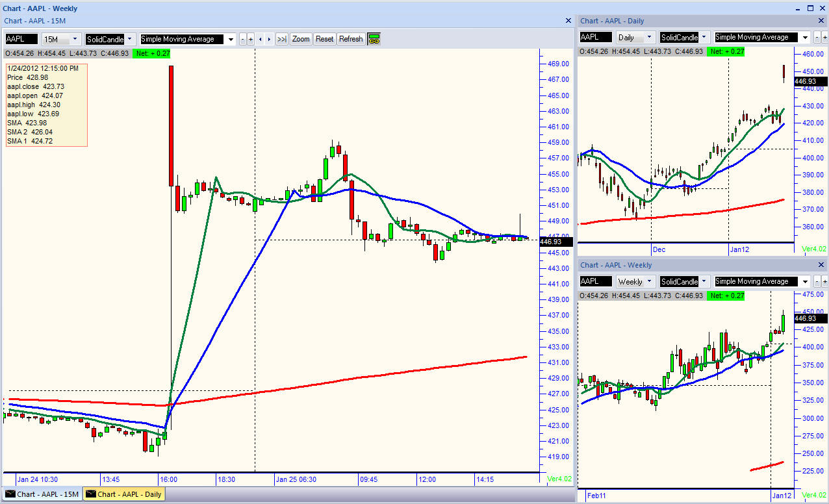Close the AAPL 15M chart pane

click(568, 21)
